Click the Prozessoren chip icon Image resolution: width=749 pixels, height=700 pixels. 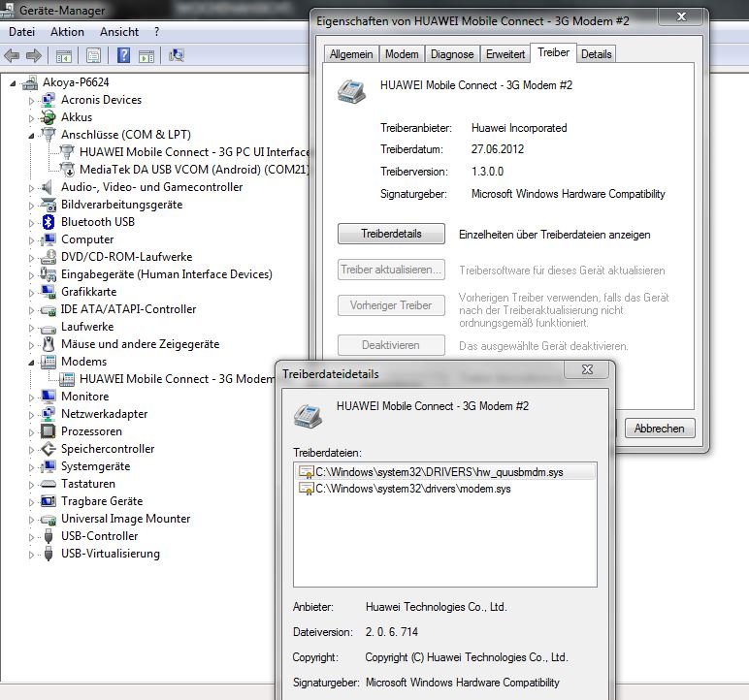click(x=49, y=431)
